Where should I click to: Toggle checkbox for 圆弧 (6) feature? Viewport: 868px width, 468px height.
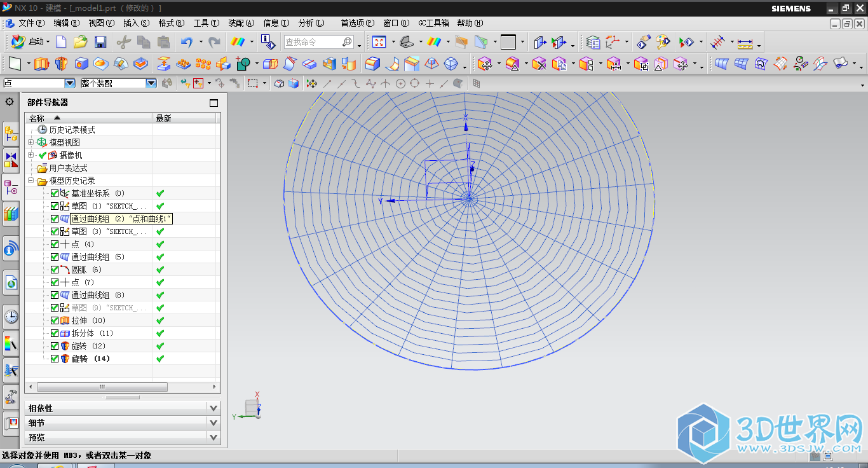coord(55,270)
